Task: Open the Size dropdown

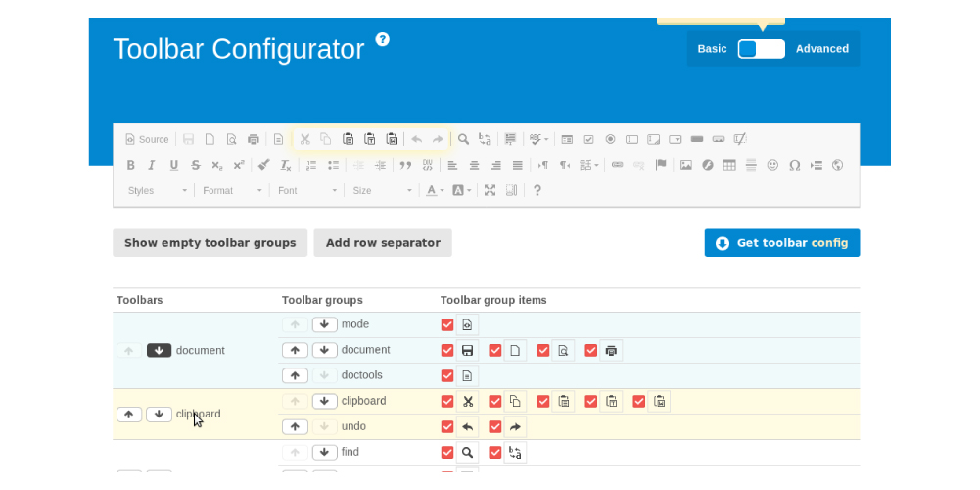Action: [383, 190]
